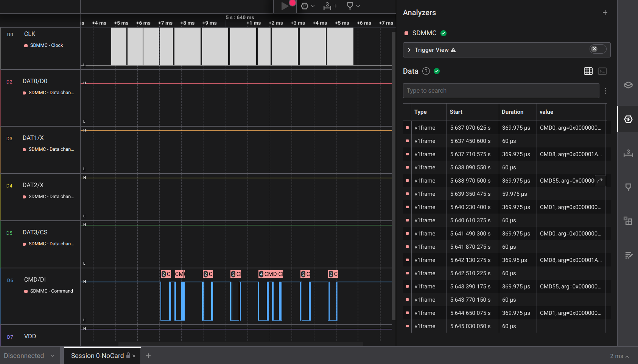Screen dimensions: 638x364
Task: Open the dropdown arrow beside the toolbar marker icon
Action: click(358, 6)
